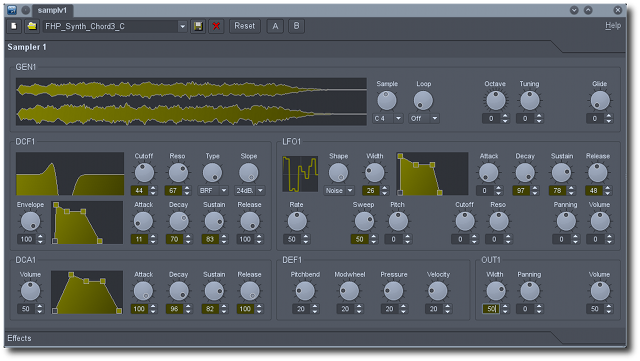Click the new preset icon

[x=14, y=26]
